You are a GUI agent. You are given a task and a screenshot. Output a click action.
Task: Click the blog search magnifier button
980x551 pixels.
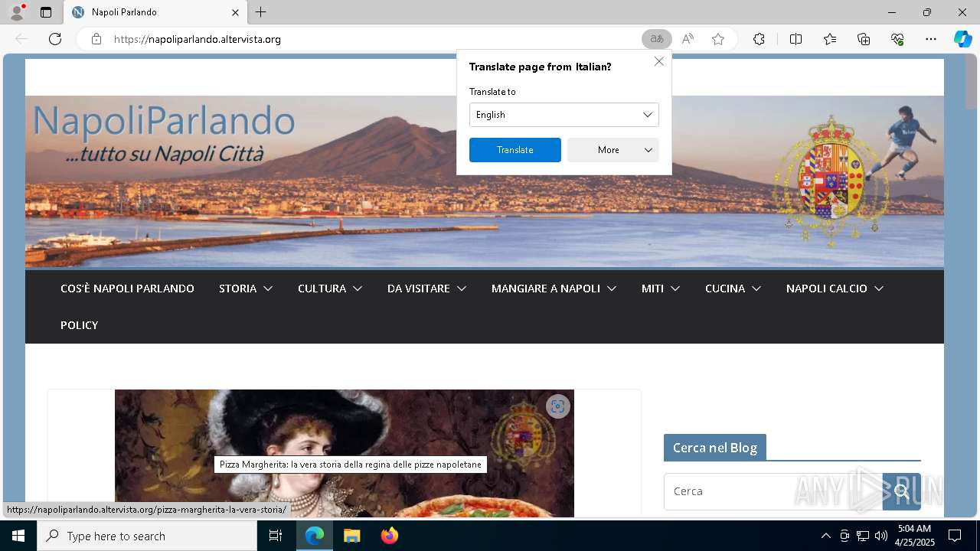coord(902,491)
